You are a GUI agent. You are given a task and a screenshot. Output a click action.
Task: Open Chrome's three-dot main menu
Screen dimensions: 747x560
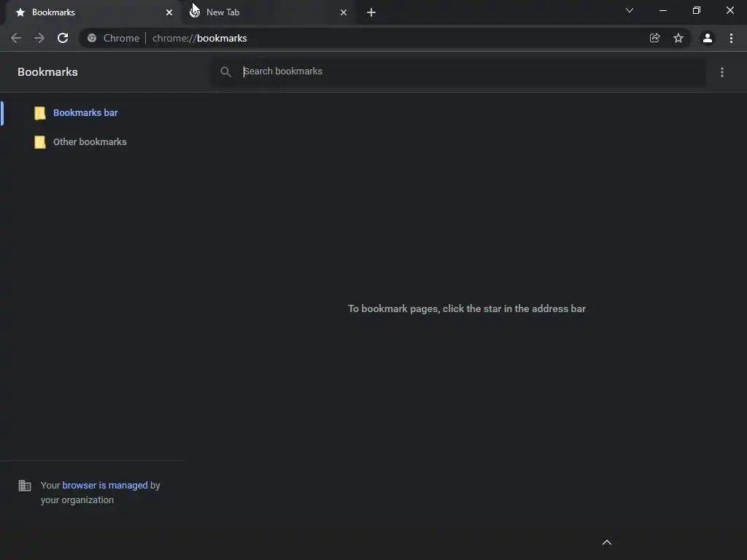731,38
